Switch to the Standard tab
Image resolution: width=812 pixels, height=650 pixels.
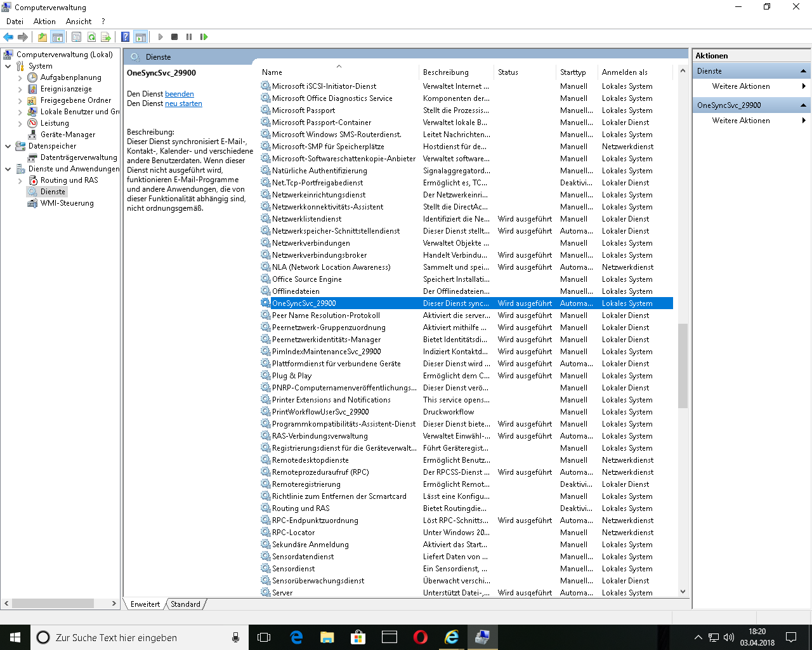tap(185, 604)
